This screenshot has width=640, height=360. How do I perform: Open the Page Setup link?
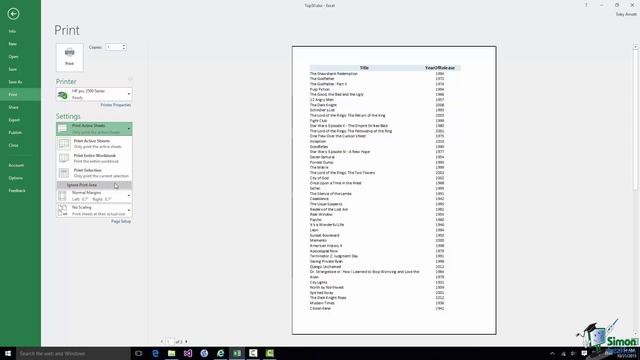(x=121, y=221)
